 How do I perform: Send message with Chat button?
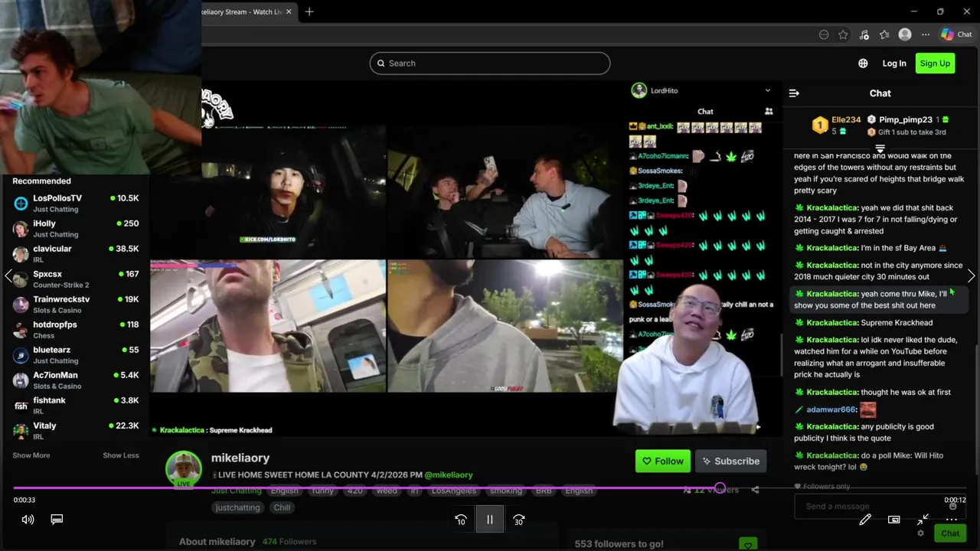950,533
